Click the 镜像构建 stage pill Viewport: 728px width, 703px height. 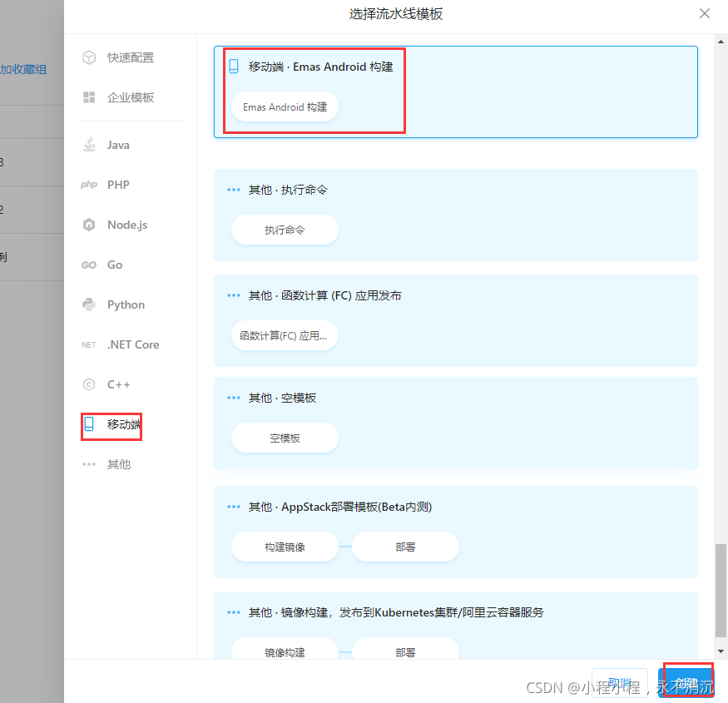(285, 649)
